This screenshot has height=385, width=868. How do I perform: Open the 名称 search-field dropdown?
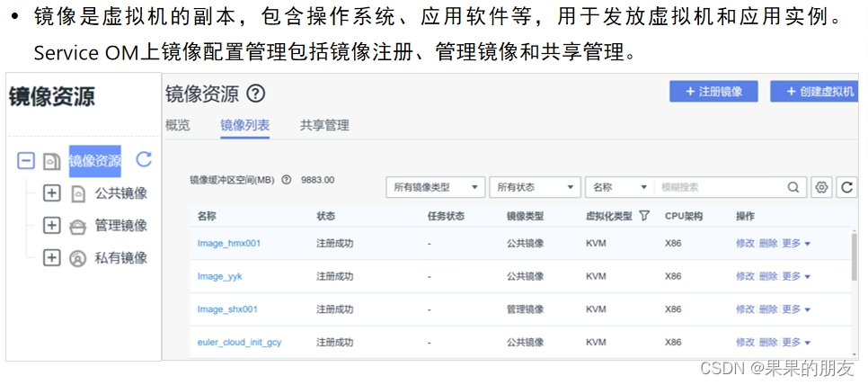619,187
